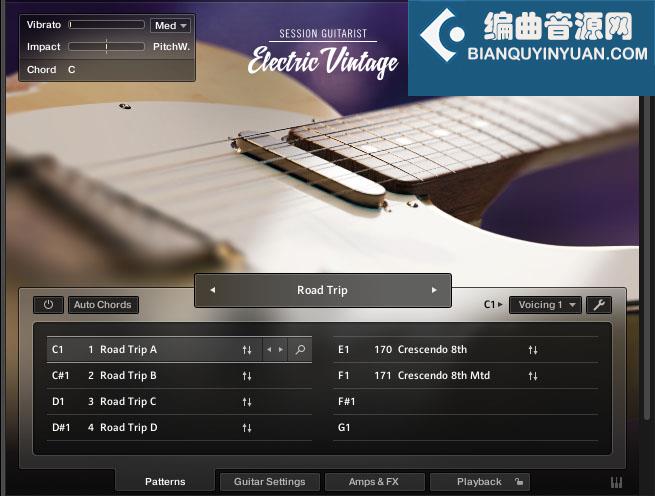Select pattern Crescendo 8th Mtd

[466, 375]
